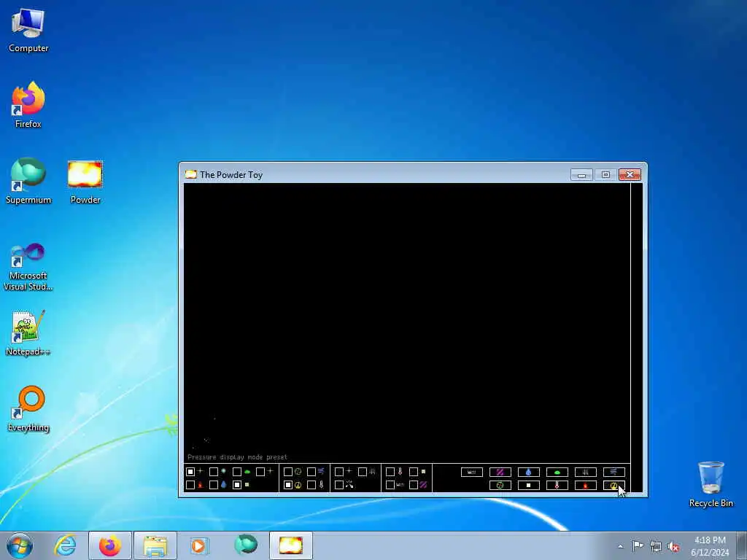Uncheck the checkbox beside the yellow pressure gauge
This screenshot has width=747, height=560.
click(287, 485)
